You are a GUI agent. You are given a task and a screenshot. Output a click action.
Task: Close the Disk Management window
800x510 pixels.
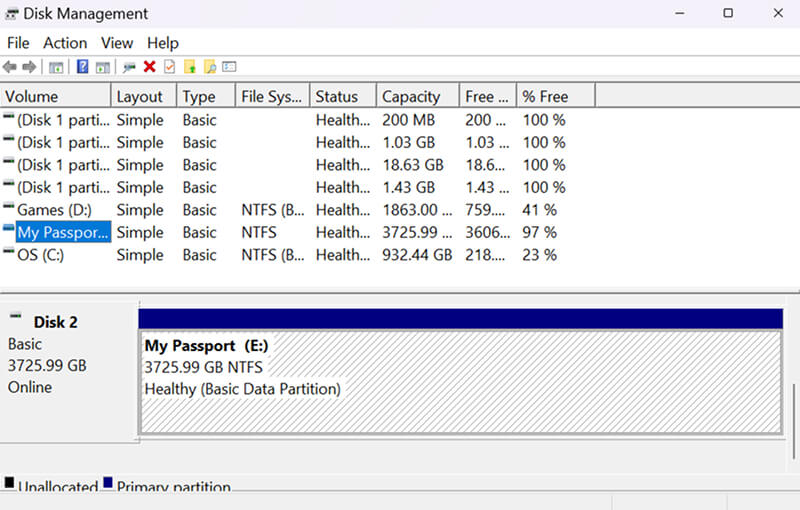pyautogui.click(x=778, y=13)
